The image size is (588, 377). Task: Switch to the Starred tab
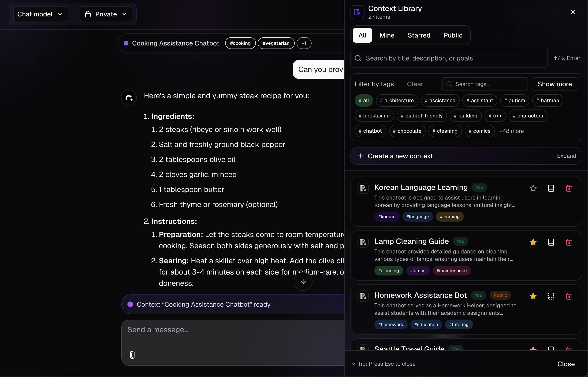(419, 35)
